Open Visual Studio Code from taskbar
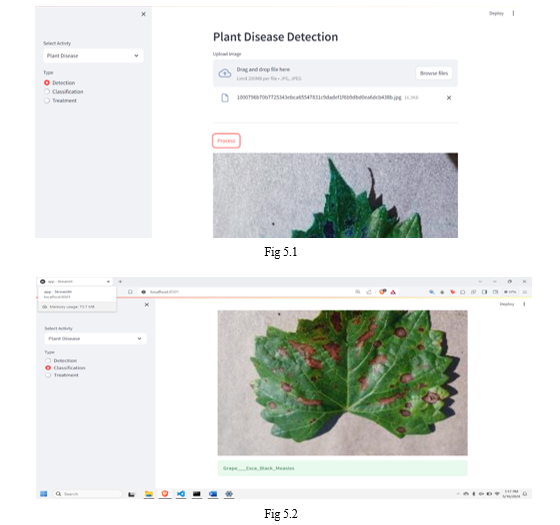This screenshot has height=525, width=560. click(181, 494)
